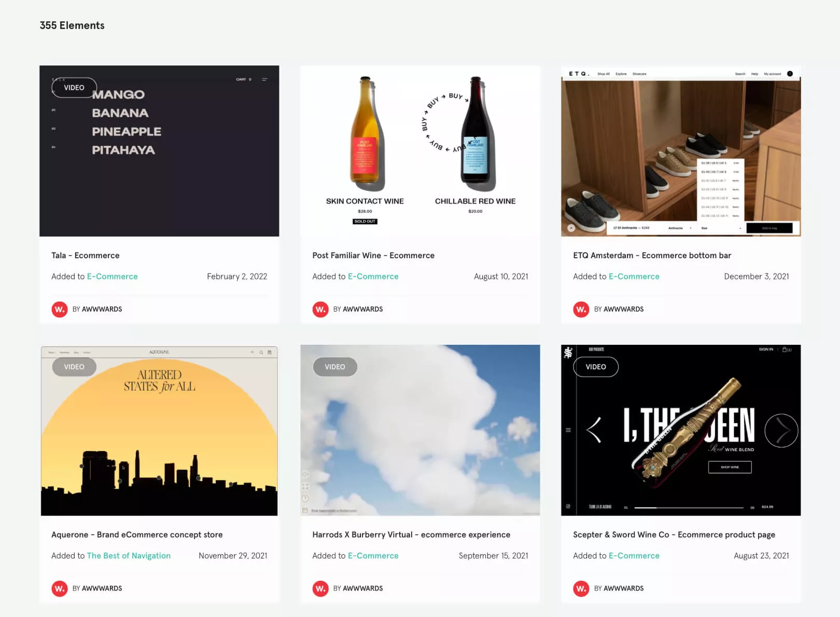The height and width of the screenshot is (617, 840).
Task: Follow the E-Commerce collection link on Tala card
Action: 113,276
